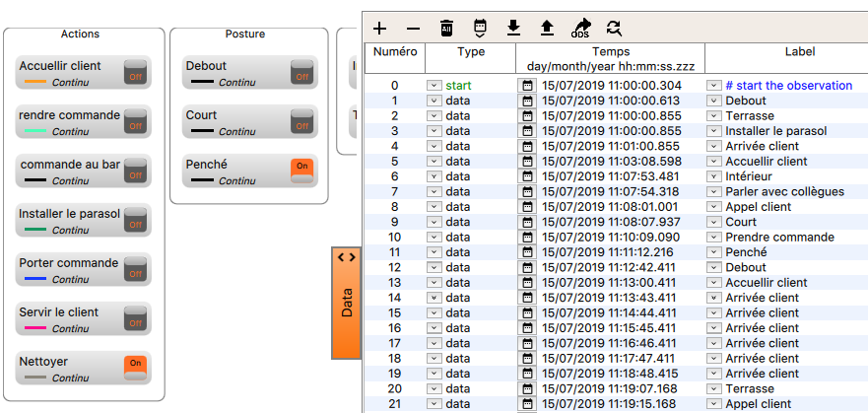The height and width of the screenshot is (413, 868).
Task: Toggle the Nettoyer action switch off
Action: [x=136, y=368]
